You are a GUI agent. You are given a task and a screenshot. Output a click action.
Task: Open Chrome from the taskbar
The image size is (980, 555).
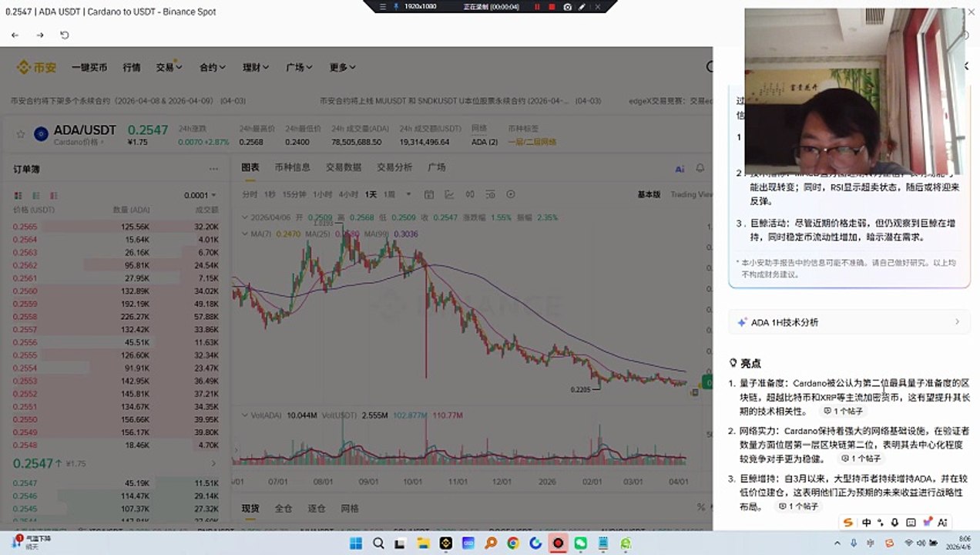[x=513, y=543]
